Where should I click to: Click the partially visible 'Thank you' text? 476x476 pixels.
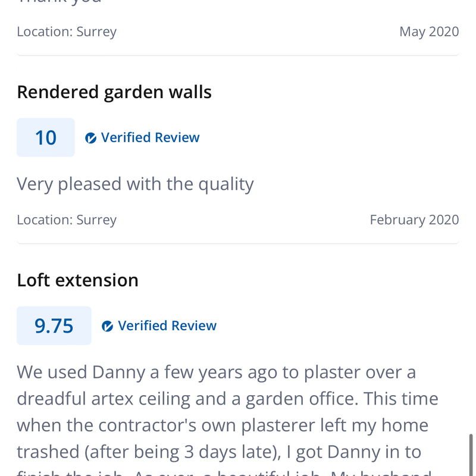click(x=59, y=2)
